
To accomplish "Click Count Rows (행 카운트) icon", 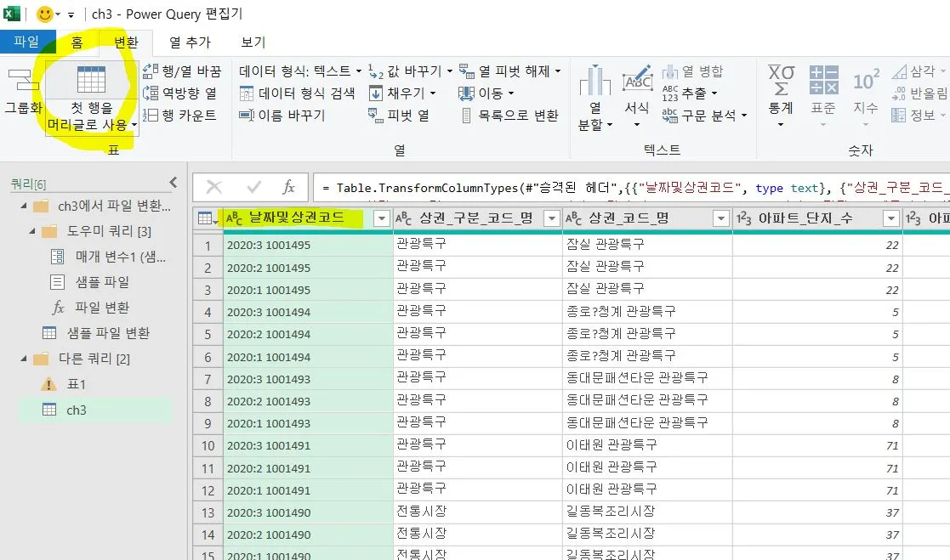I will tap(151, 115).
